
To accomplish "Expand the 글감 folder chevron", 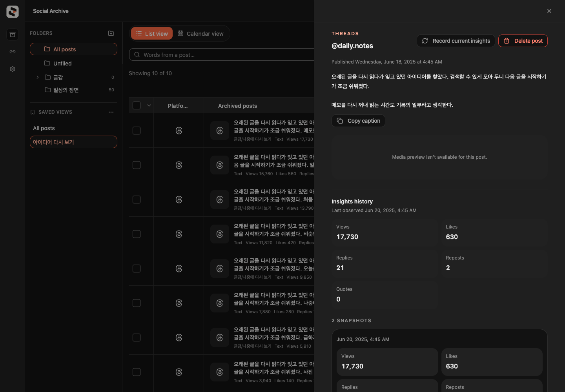I will (x=38, y=77).
